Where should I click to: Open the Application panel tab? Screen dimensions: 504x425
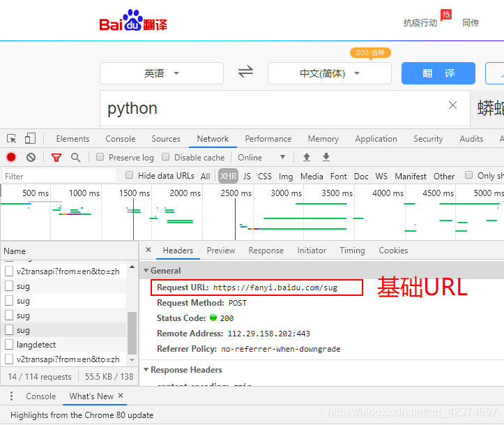click(x=376, y=139)
